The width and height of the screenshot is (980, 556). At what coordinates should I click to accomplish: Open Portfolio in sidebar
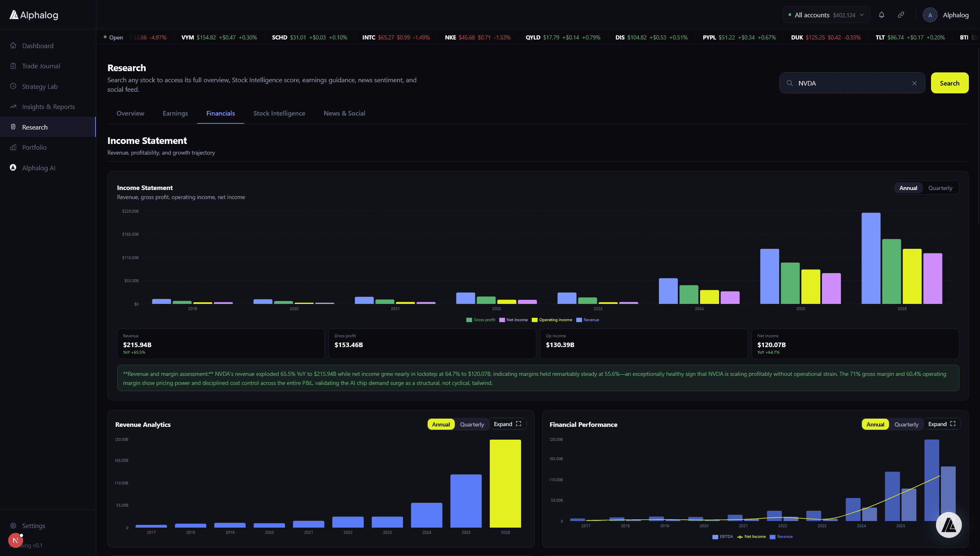[x=48, y=147]
